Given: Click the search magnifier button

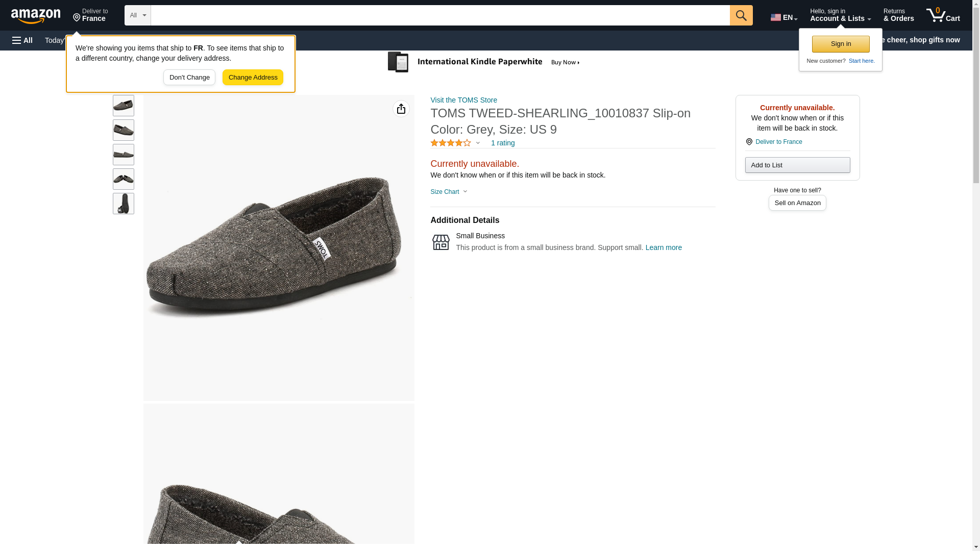Looking at the screenshot, I should click(x=741, y=15).
